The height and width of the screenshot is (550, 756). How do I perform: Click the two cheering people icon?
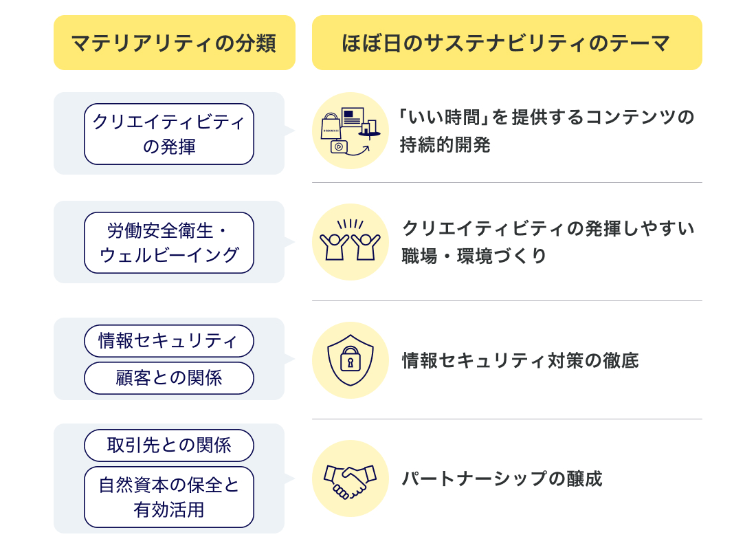(x=350, y=242)
